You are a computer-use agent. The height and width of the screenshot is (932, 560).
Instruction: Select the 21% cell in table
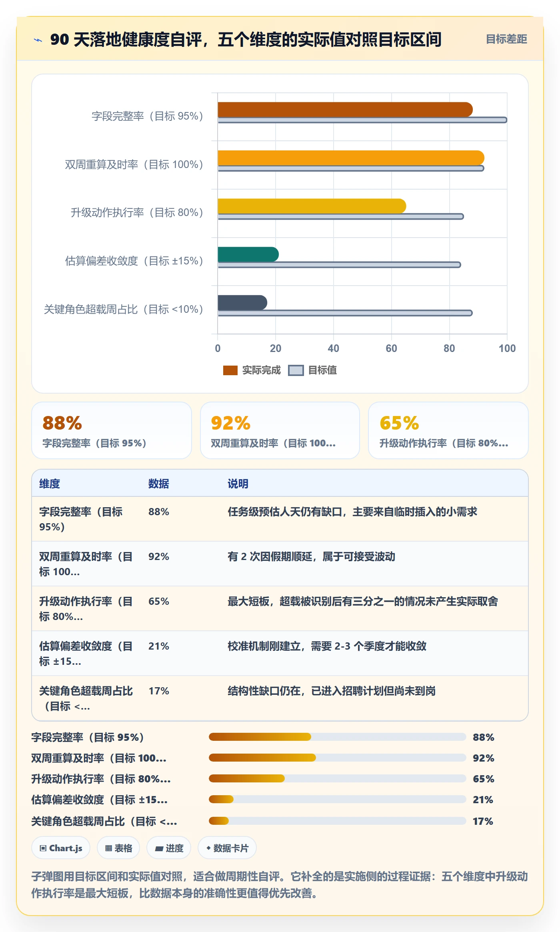point(159,646)
